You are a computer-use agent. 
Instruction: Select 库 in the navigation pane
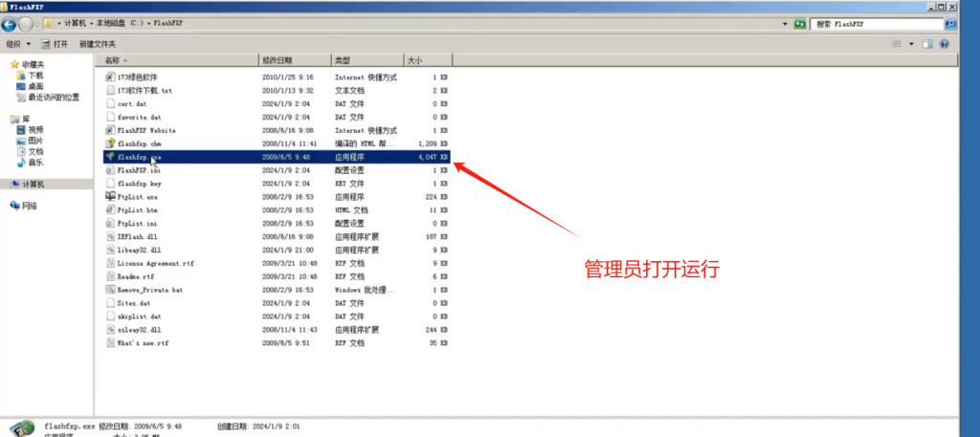[26, 119]
